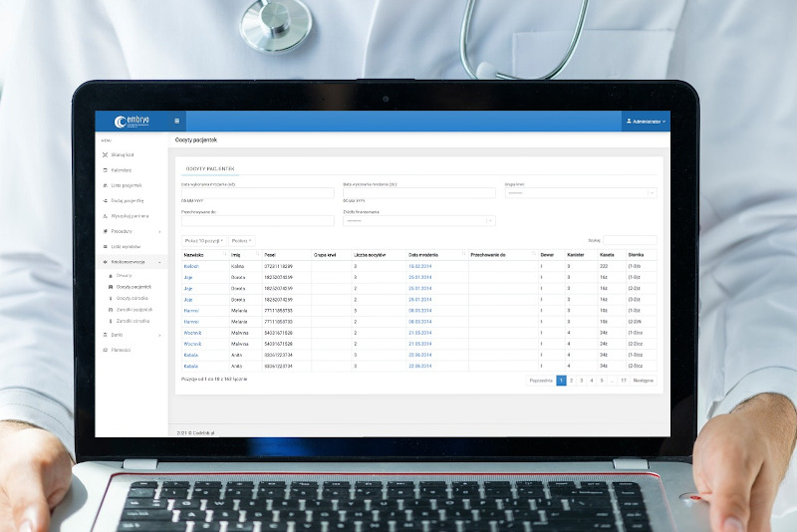
Task: Click the Następna pagination button
Action: [x=643, y=380]
